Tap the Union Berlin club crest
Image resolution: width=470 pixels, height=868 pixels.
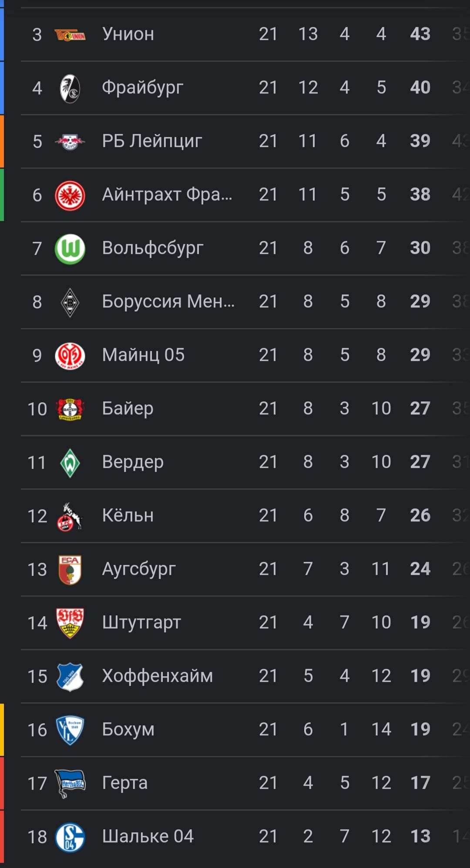[70, 35]
